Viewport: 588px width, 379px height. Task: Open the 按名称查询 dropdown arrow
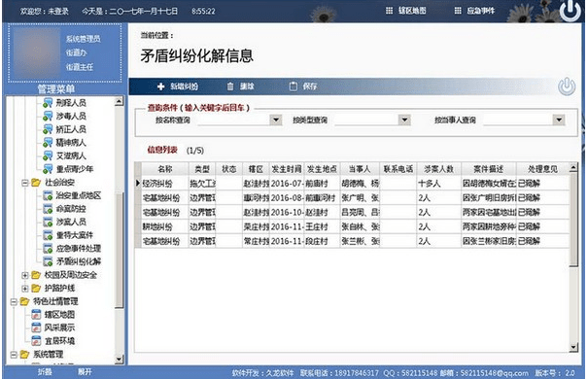[x=276, y=120]
